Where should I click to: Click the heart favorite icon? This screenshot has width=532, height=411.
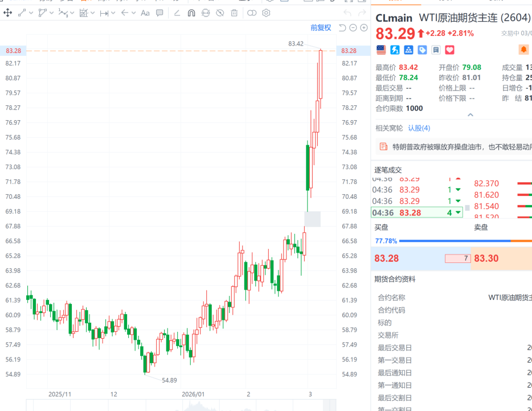click(x=449, y=50)
